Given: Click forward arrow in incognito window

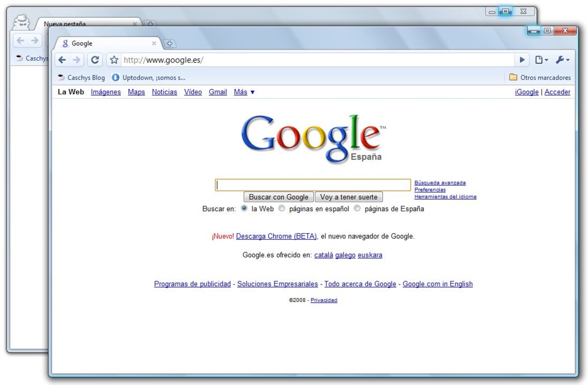Looking at the screenshot, I should 34,41.
